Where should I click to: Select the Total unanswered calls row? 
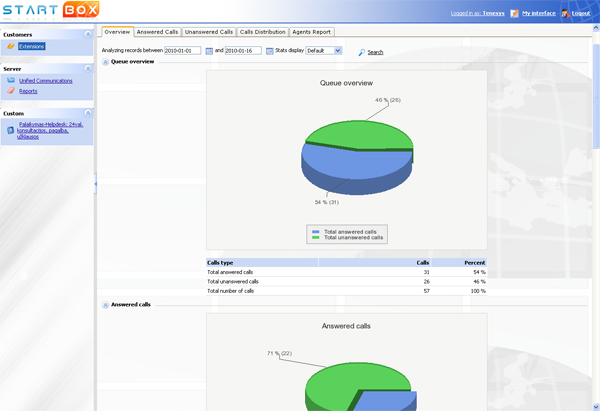point(347,281)
